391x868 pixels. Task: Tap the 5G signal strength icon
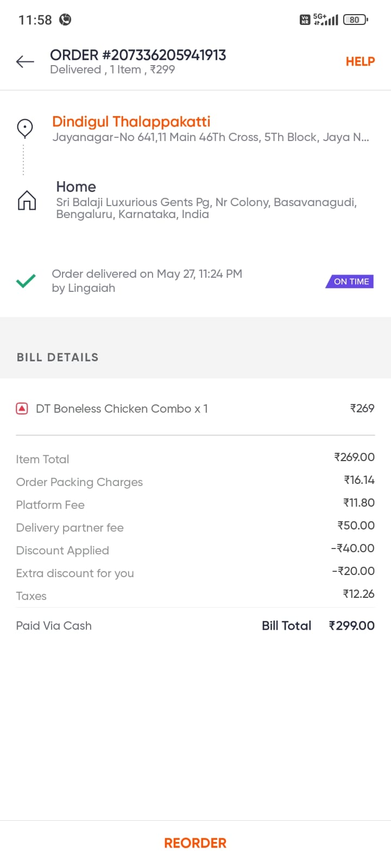point(326,20)
